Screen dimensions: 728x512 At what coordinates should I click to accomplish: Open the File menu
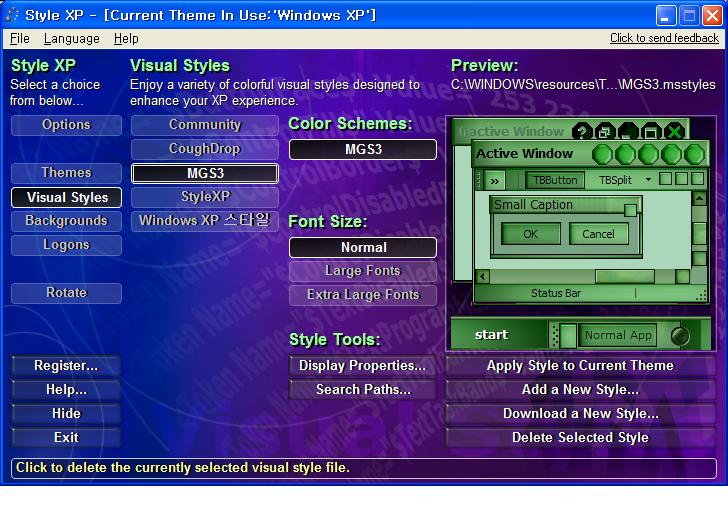pos(19,38)
